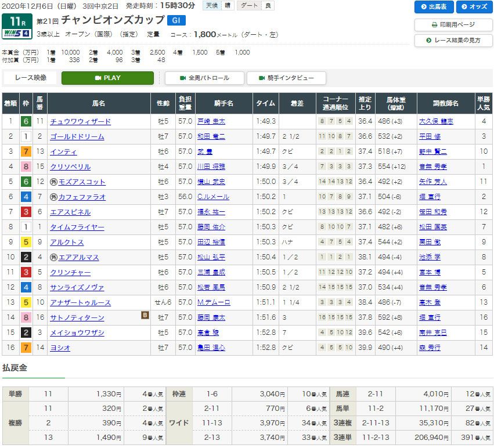The width and height of the screenshot is (494, 448).
Task: Open the 出馬表 race card button
Action: pos(433,7)
